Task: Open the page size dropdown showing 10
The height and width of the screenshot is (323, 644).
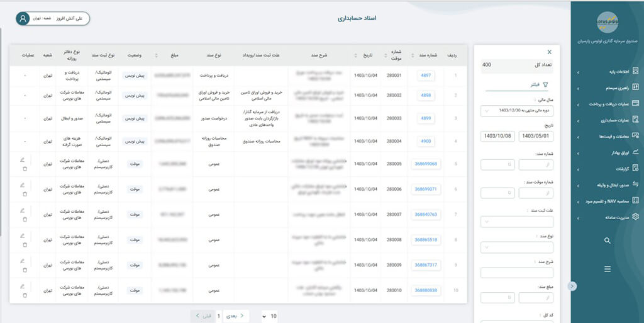Action: (x=269, y=315)
